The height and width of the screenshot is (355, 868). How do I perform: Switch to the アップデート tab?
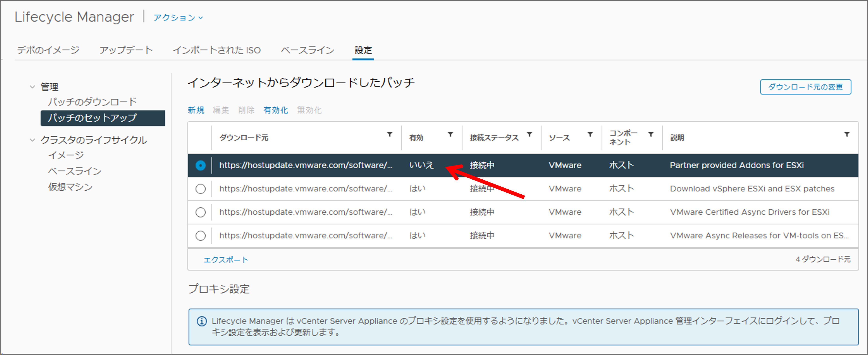click(126, 50)
